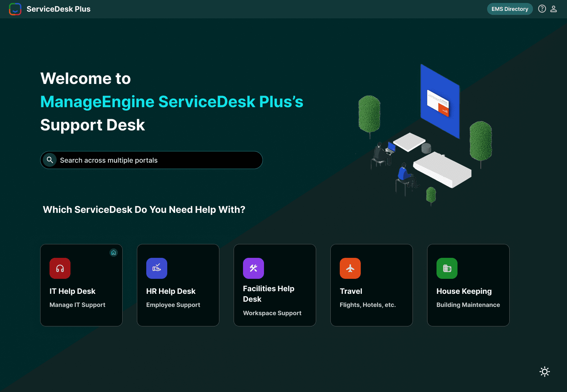Click the purple Facilities tools icon
The height and width of the screenshot is (392, 567).
[x=253, y=268]
